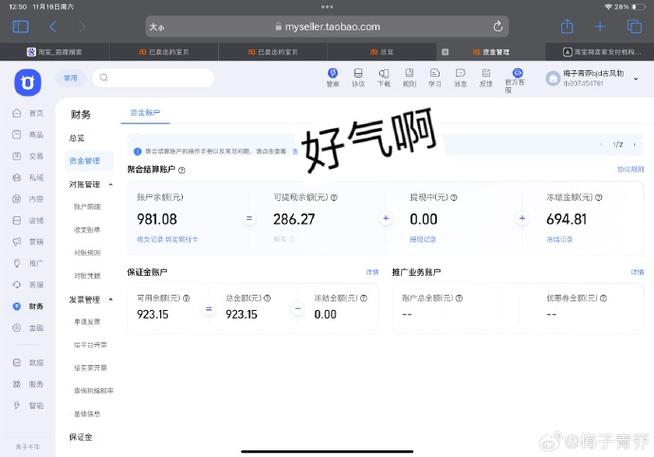The width and height of the screenshot is (654, 457).
Task: Open 推广 promotion in the left sidebar
Action: tap(28, 263)
